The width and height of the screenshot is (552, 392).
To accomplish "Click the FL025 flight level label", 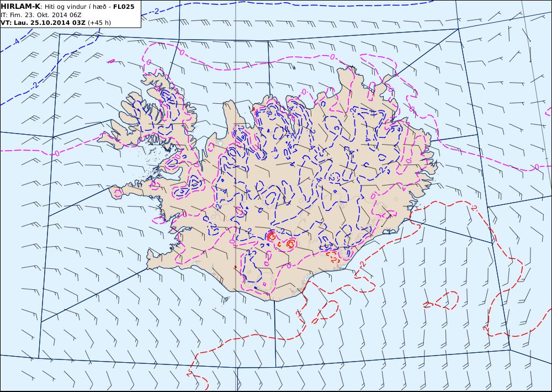I will (x=124, y=7).
